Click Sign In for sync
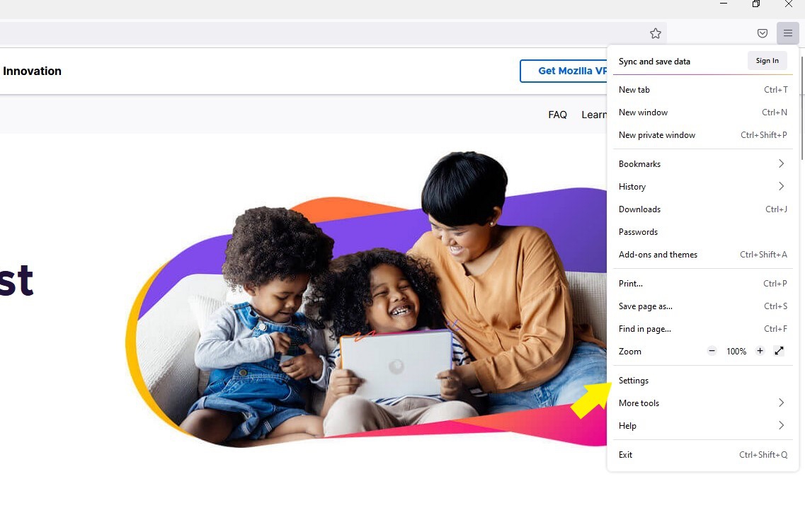 (x=767, y=61)
